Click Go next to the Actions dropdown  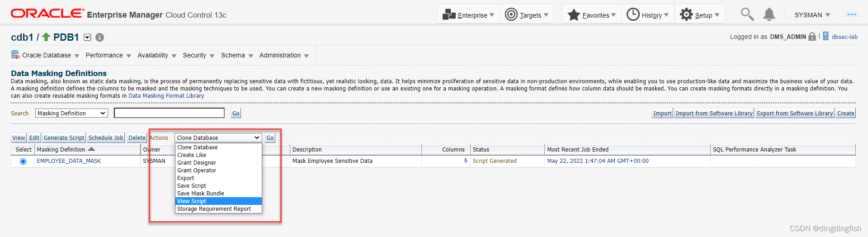tap(270, 138)
